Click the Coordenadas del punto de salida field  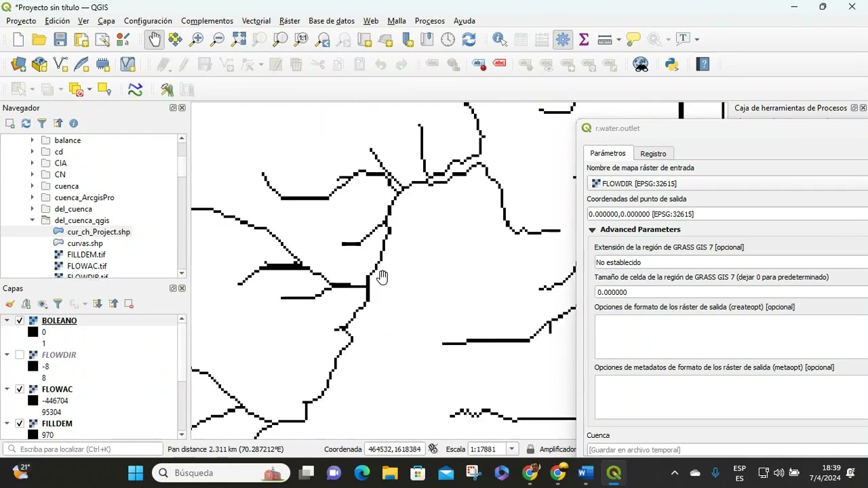pyautogui.click(x=727, y=214)
